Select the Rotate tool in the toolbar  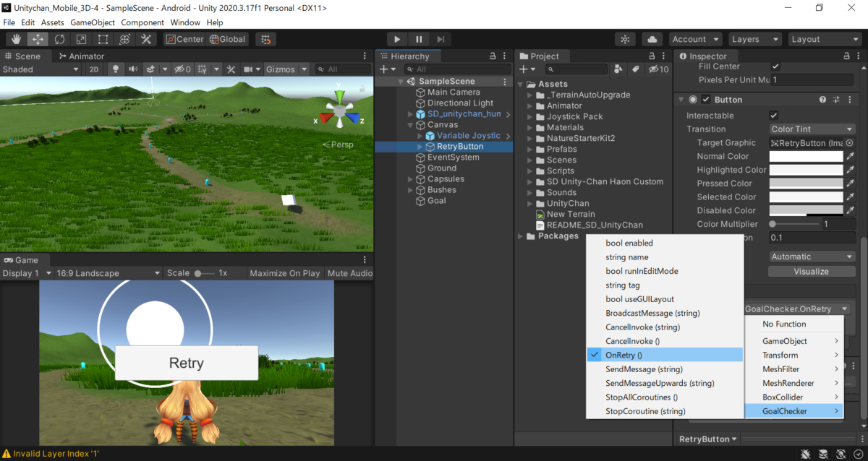tap(59, 39)
